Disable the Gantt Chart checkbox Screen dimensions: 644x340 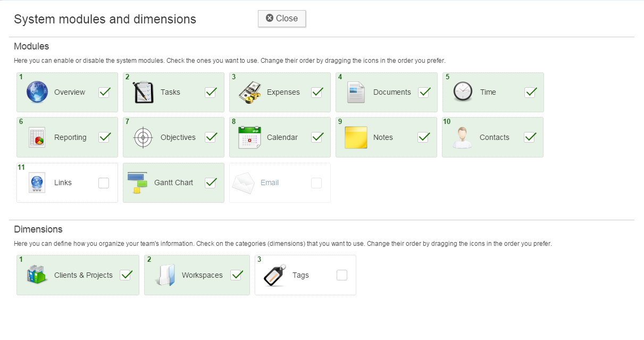(211, 183)
